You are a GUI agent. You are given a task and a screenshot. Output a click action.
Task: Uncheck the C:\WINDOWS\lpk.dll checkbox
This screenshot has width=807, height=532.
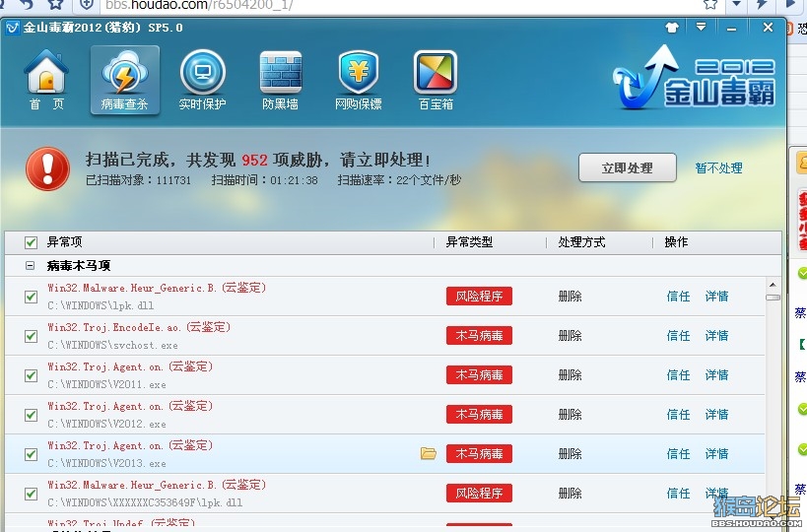tap(31, 297)
